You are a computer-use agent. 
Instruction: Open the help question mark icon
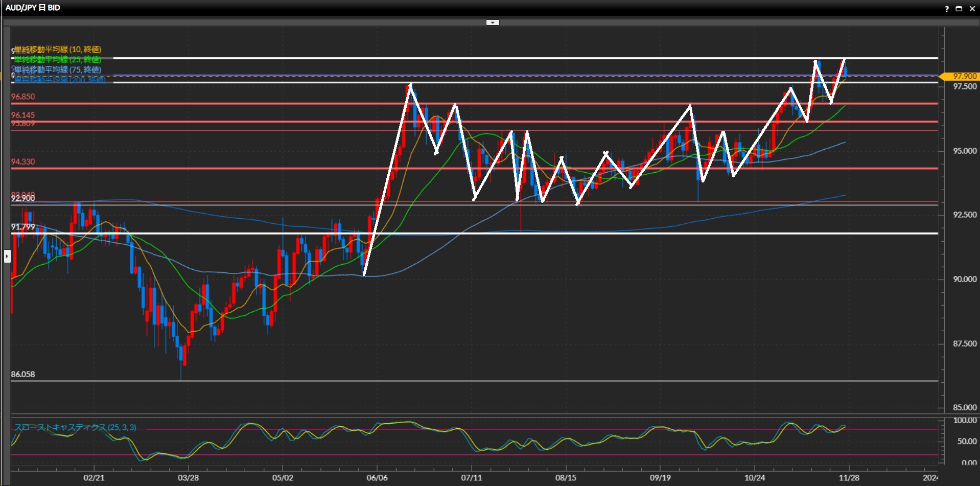(x=946, y=9)
